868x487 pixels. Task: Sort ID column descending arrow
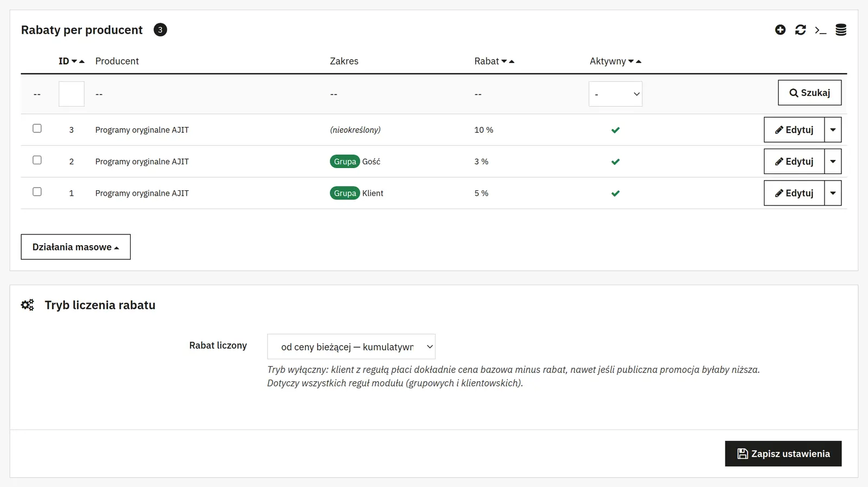pos(74,61)
